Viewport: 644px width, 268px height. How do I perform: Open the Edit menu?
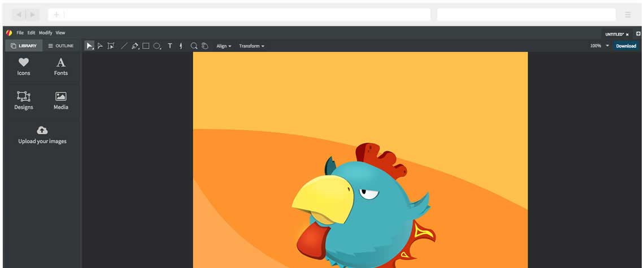[31, 33]
